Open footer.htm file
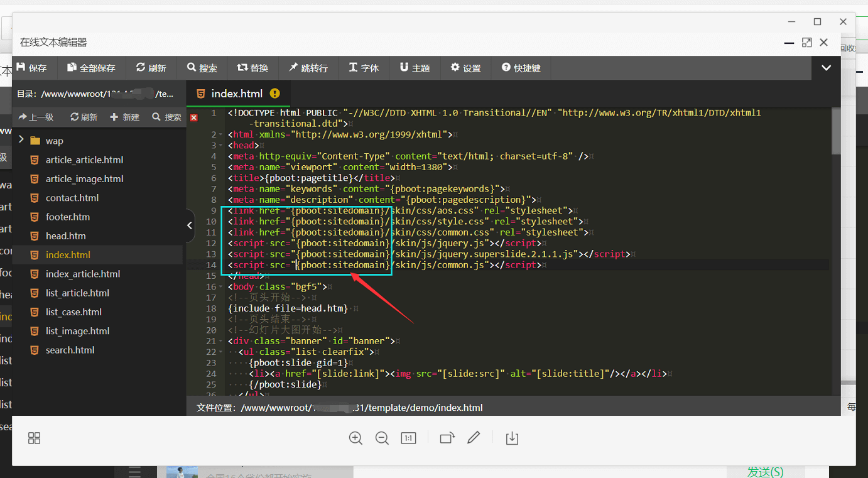Image resolution: width=868 pixels, height=478 pixels. pos(68,217)
